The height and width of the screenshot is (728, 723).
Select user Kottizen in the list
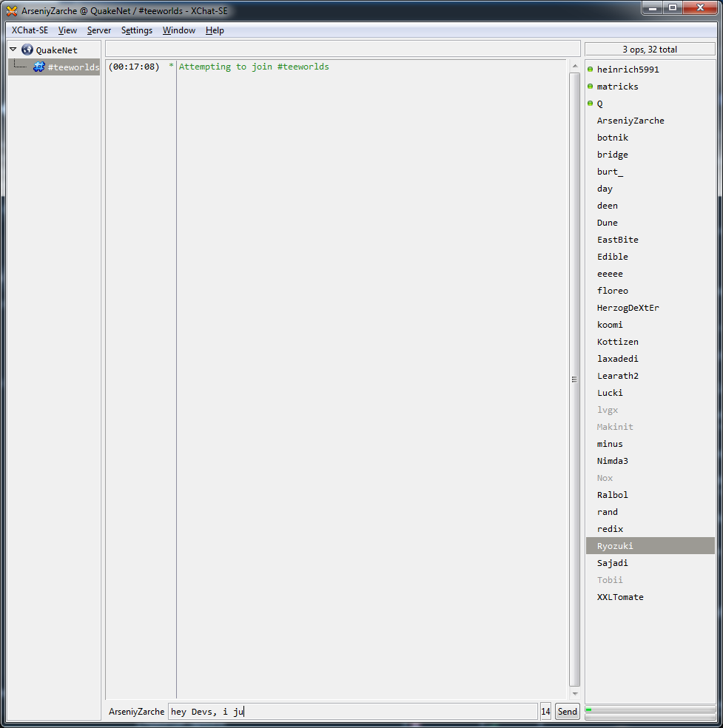(650, 342)
